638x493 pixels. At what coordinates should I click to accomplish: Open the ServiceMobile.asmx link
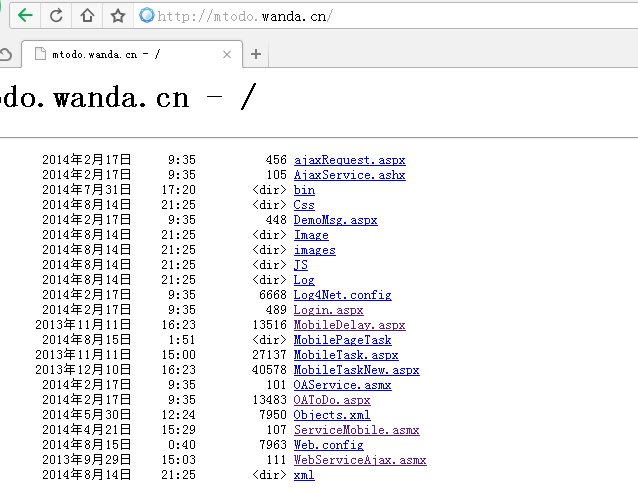click(x=356, y=430)
